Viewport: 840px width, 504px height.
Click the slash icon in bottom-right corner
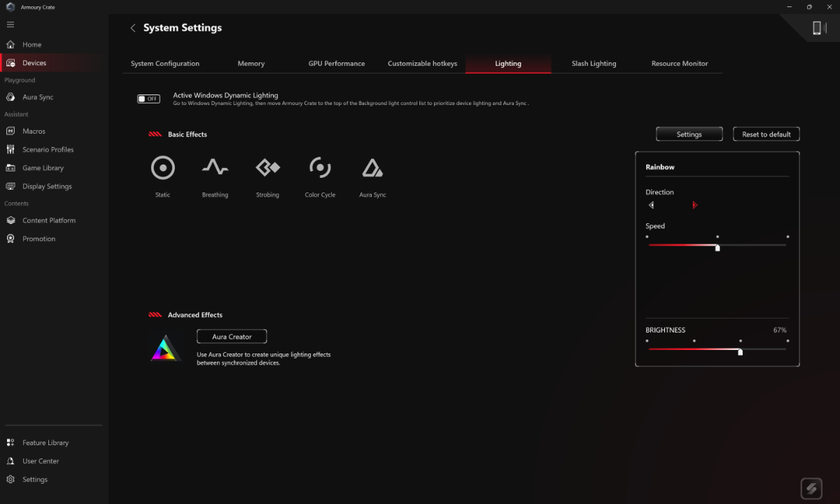[811, 488]
